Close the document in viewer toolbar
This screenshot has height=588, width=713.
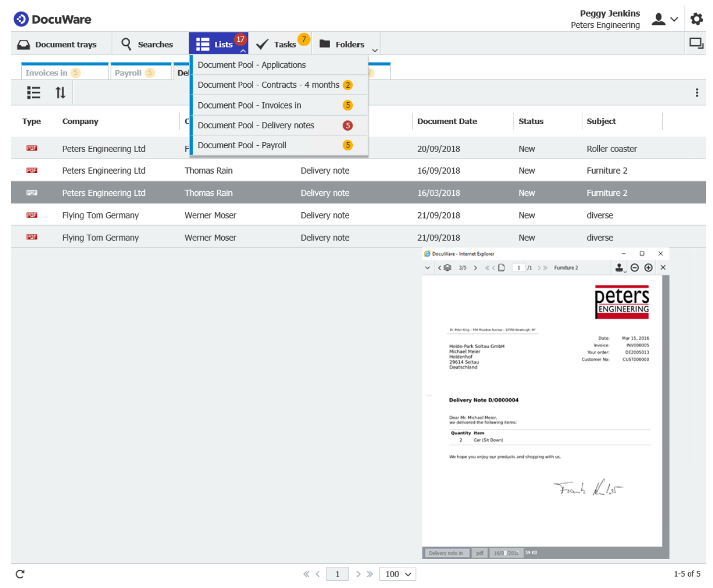click(x=663, y=268)
